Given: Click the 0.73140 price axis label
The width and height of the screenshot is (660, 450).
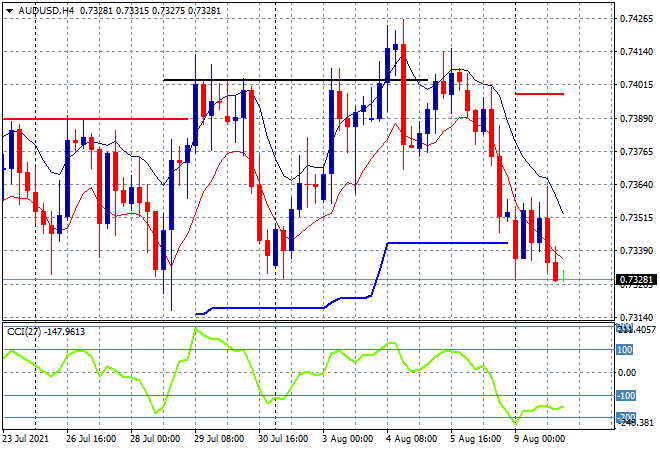Looking at the screenshot, I should (636, 317).
